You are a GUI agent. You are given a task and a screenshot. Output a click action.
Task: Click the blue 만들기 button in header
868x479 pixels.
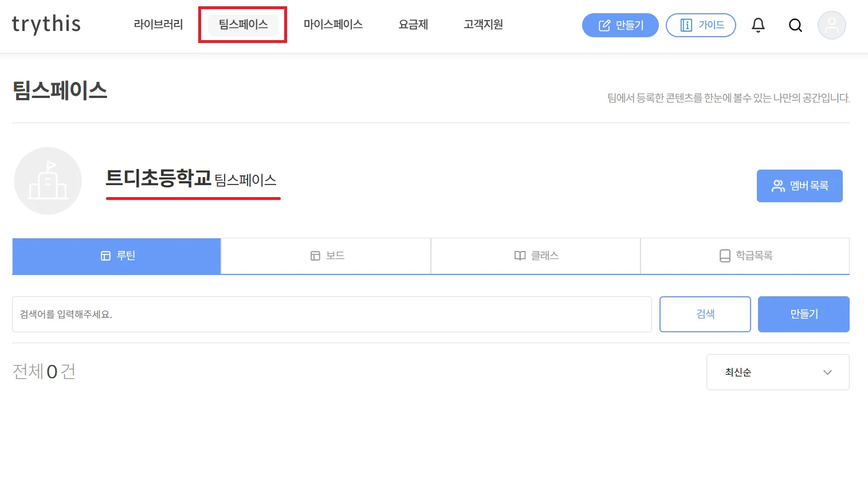pos(620,25)
